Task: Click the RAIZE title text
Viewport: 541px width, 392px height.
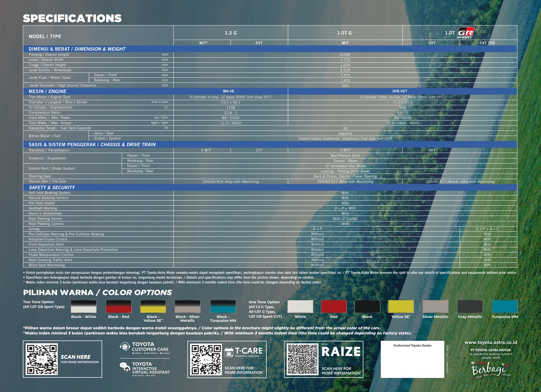Action: 341,352
